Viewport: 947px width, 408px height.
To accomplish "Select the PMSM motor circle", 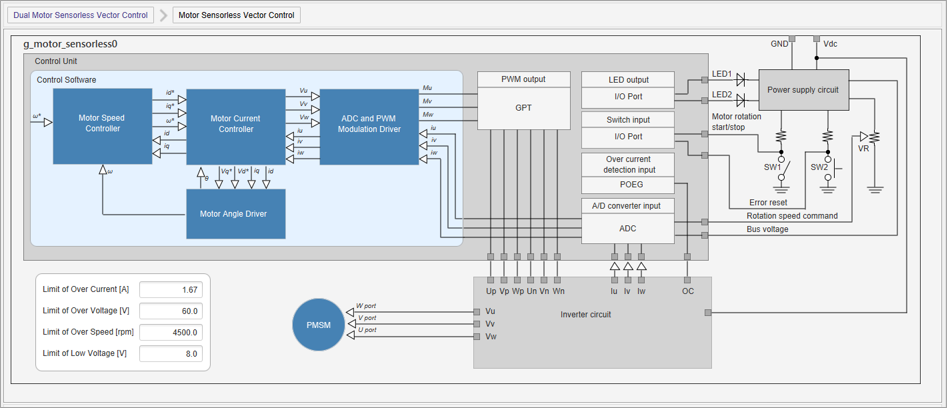I will coord(318,324).
